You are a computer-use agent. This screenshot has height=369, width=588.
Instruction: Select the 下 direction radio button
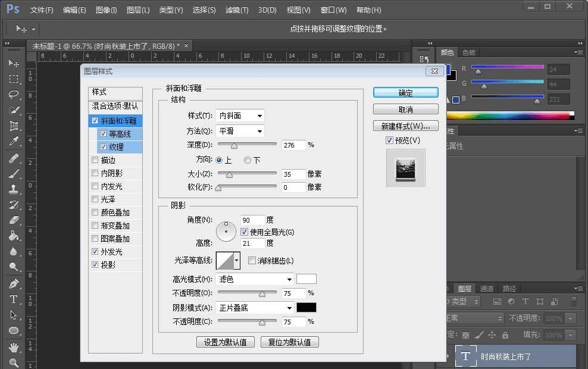(248, 160)
